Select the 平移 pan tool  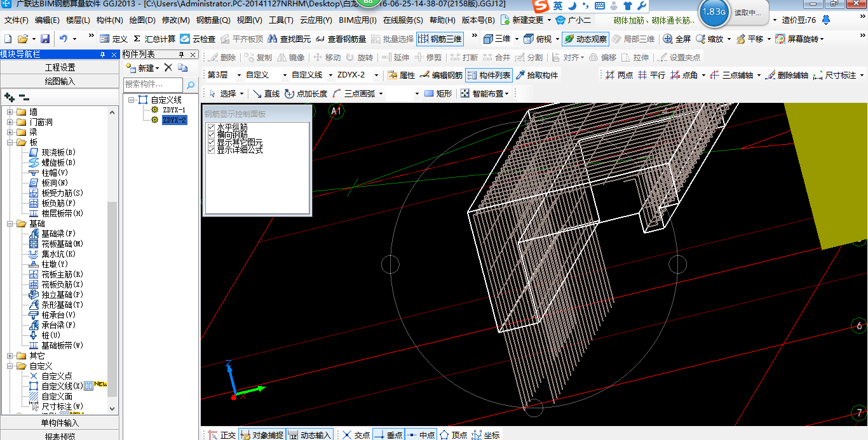pos(750,39)
